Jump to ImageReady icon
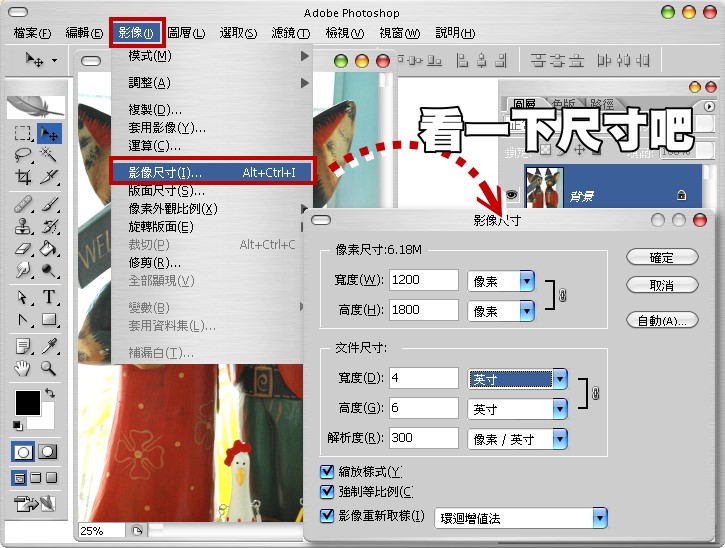This screenshot has height=548, width=725. click(x=35, y=504)
